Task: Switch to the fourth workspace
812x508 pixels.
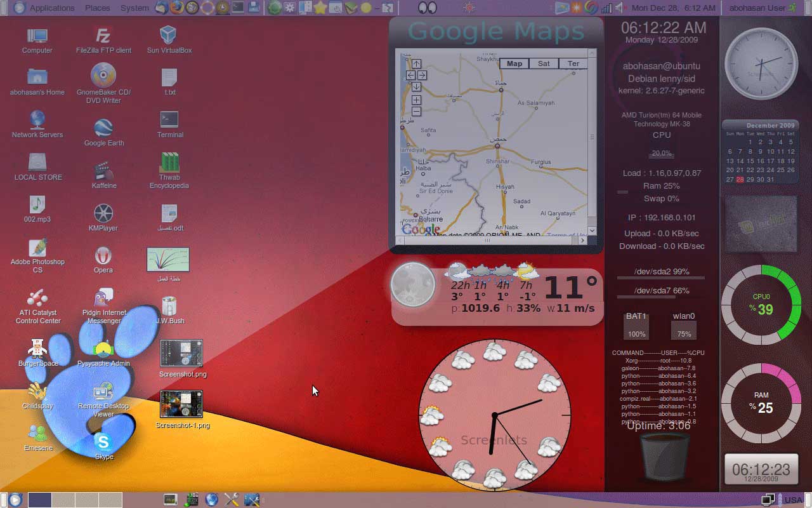Action: point(110,500)
